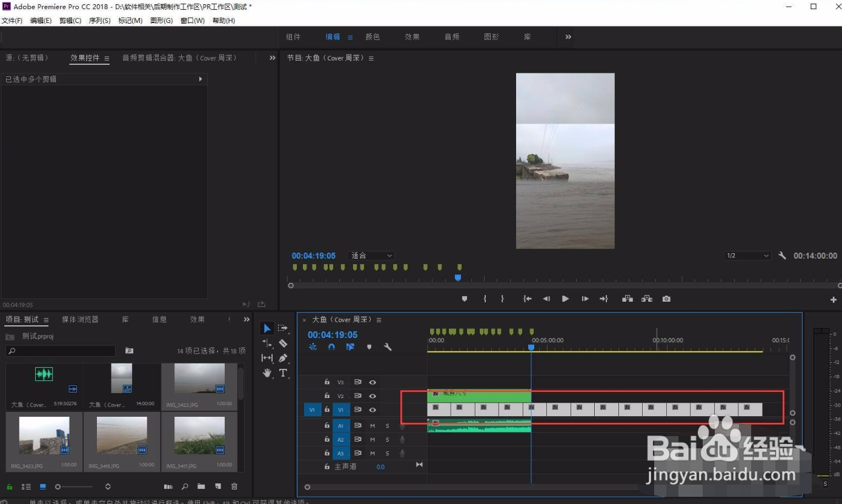Click the Find magnifier in project panel footer
Viewport: 842px width, 504px height.
pyautogui.click(x=185, y=486)
